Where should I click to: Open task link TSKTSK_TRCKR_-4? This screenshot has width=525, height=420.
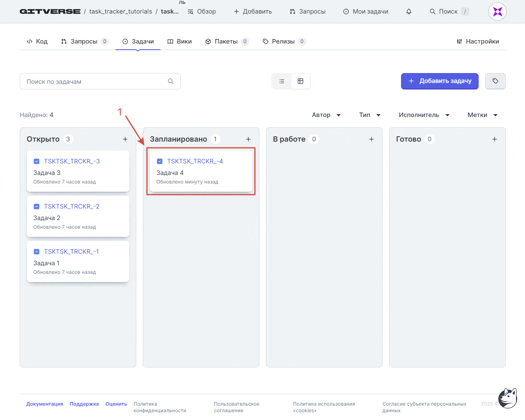coord(195,161)
